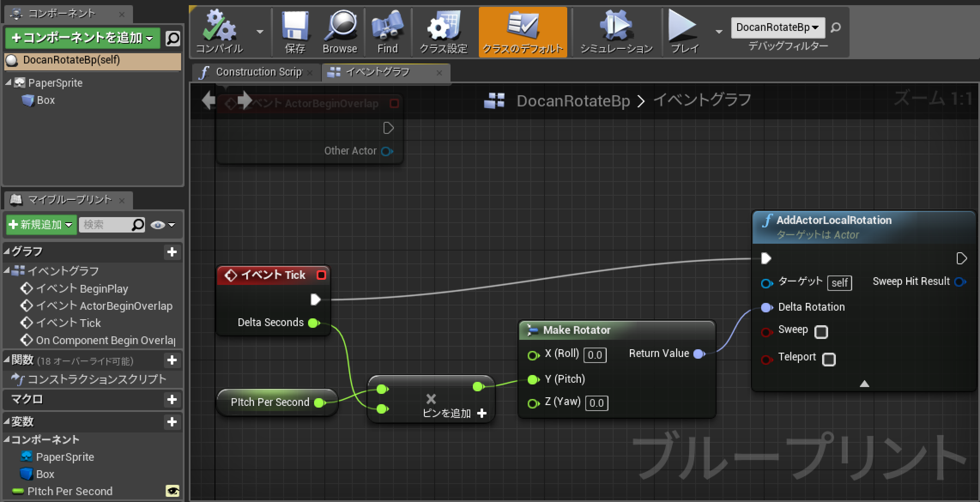Close the Construction Script tab
This screenshot has width=980, height=502.
[x=310, y=73]
